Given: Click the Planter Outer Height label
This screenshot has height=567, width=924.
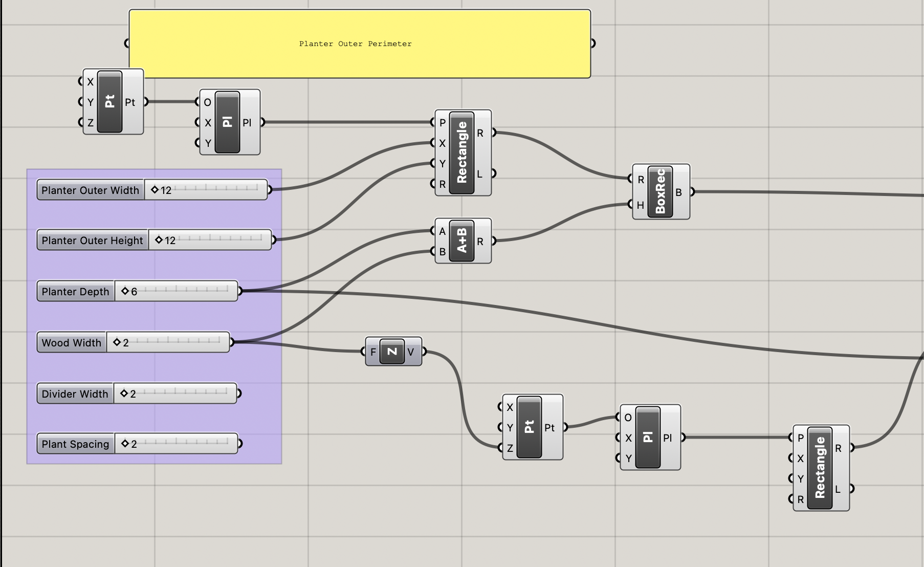Looking at the screenshot, I should coord(93,240).
